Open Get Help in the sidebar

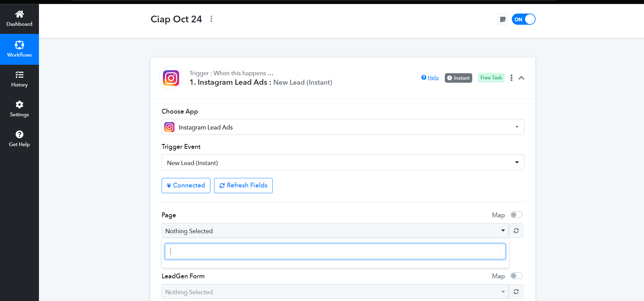[x=19, y=139]
